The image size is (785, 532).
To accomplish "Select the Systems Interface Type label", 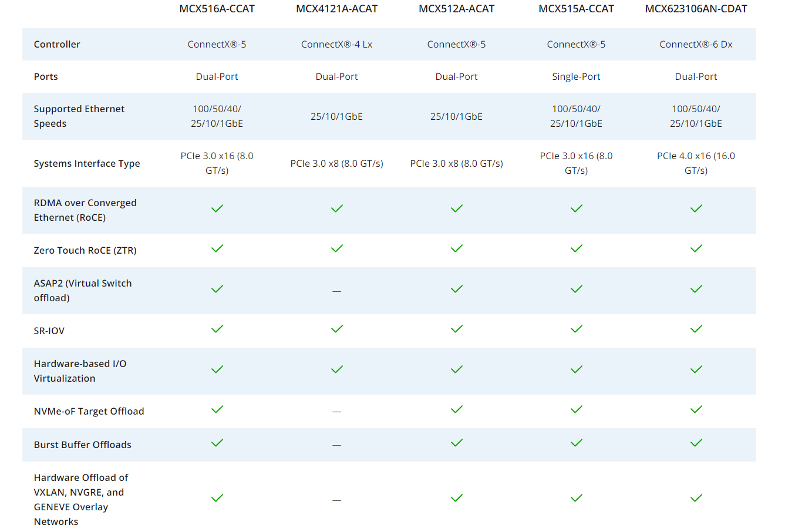I will 87,163.
